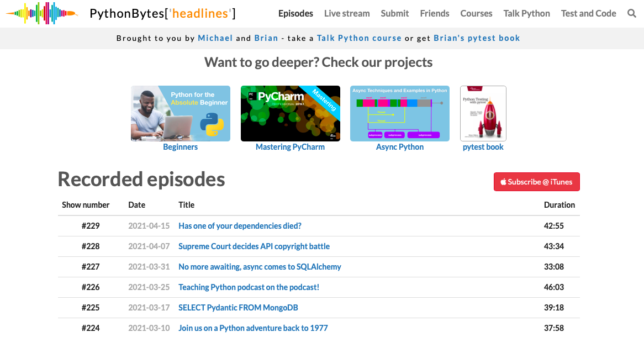Screen dimensions: 644x337
Task: Click the date 2021-03-31
Action: tap(149, 267)
